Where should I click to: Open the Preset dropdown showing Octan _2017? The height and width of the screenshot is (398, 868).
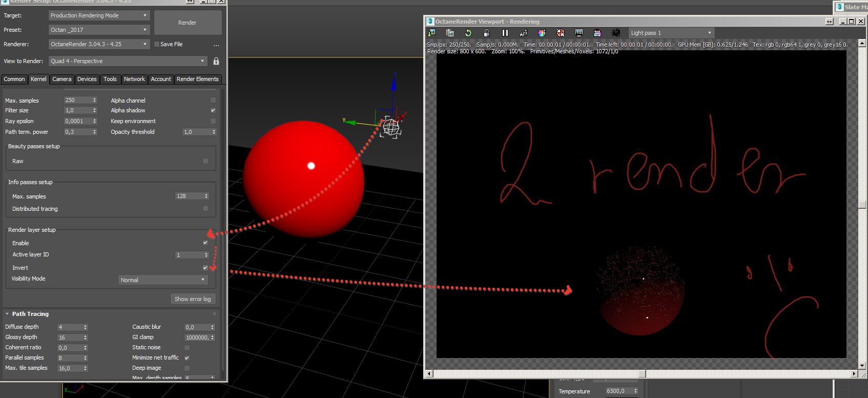pyautogui.click(x=99, y=30)
